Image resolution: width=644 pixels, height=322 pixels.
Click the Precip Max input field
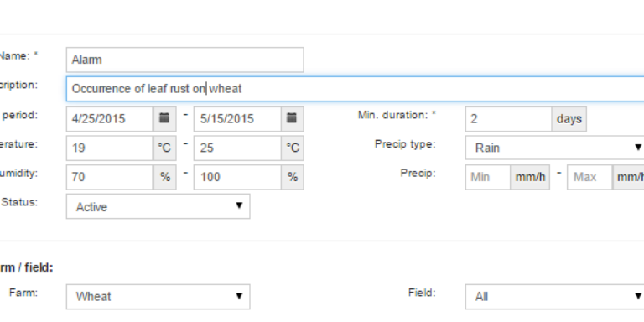[589, 178]
